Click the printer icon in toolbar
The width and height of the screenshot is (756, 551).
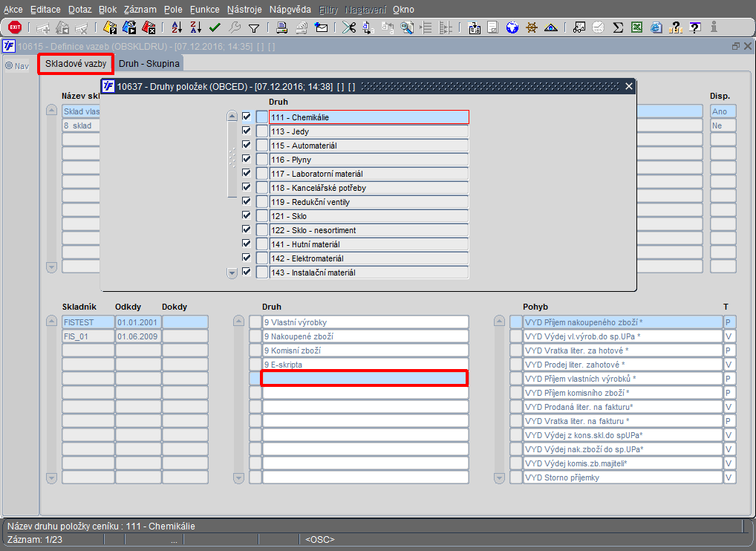pyautogui.click(x=282, y=27)
